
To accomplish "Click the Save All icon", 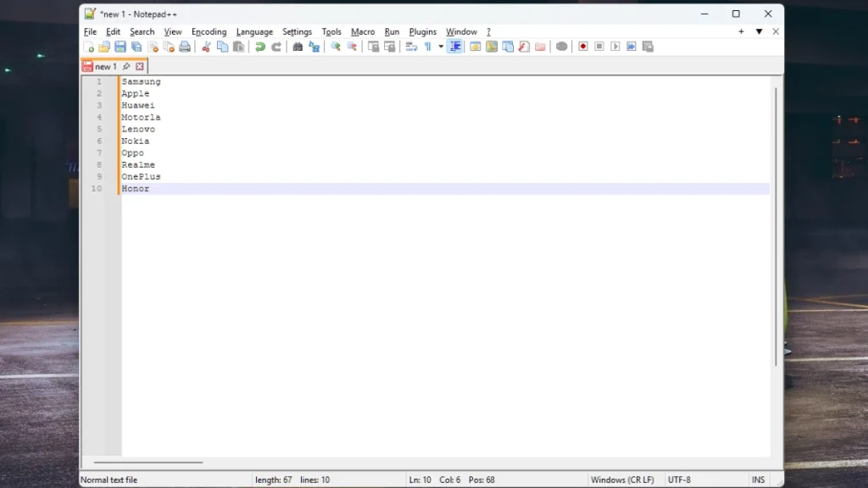I will 136,47.
